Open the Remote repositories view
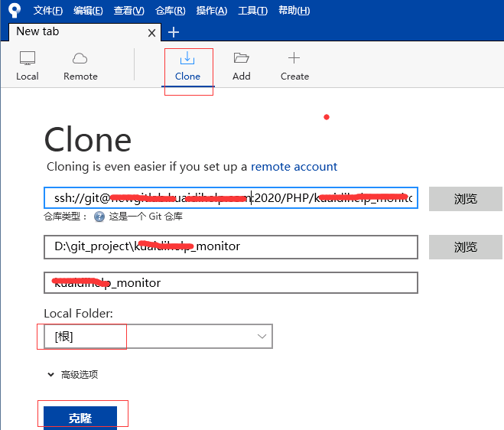Screen dimensions: 504x430 coord(80,66)
